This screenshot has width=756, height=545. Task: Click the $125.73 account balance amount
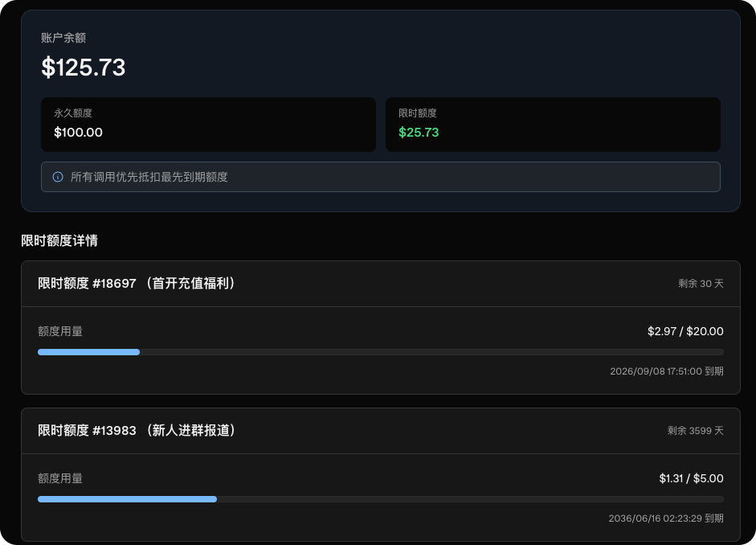(84, 67)
